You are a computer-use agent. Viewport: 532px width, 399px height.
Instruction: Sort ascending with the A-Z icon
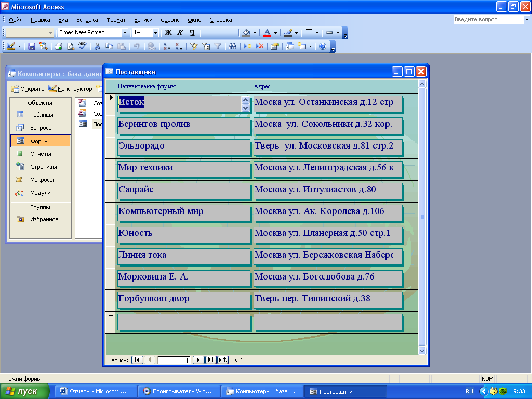(167, 46)
